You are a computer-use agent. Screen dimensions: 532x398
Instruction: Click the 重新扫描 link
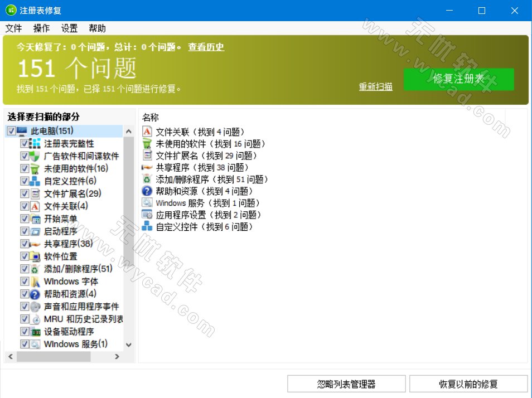click(x=376, y=87)
